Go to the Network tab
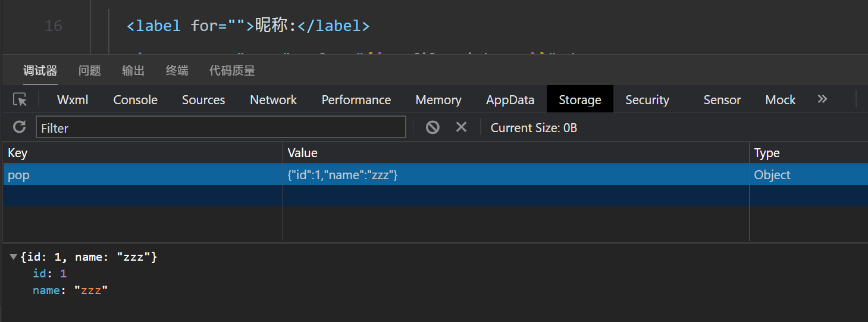 pyautogui.click(x=273, y=100)
